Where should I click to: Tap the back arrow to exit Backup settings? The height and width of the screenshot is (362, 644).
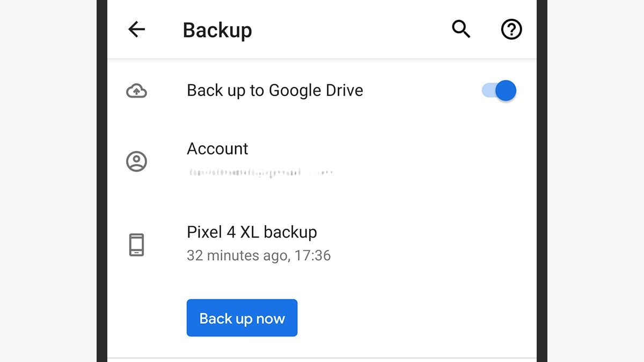pos(137,29)
